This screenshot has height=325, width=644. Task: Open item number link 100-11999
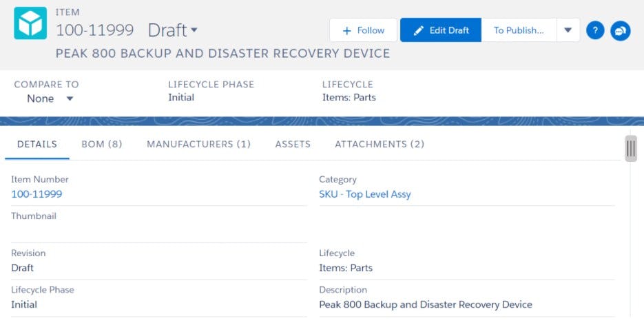point(37,194)
